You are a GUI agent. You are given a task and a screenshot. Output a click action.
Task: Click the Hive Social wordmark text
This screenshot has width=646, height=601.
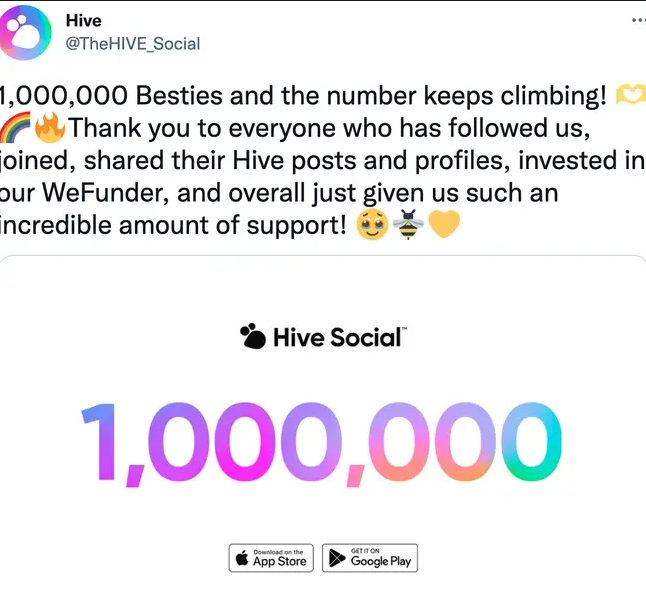tap(339, 337)
